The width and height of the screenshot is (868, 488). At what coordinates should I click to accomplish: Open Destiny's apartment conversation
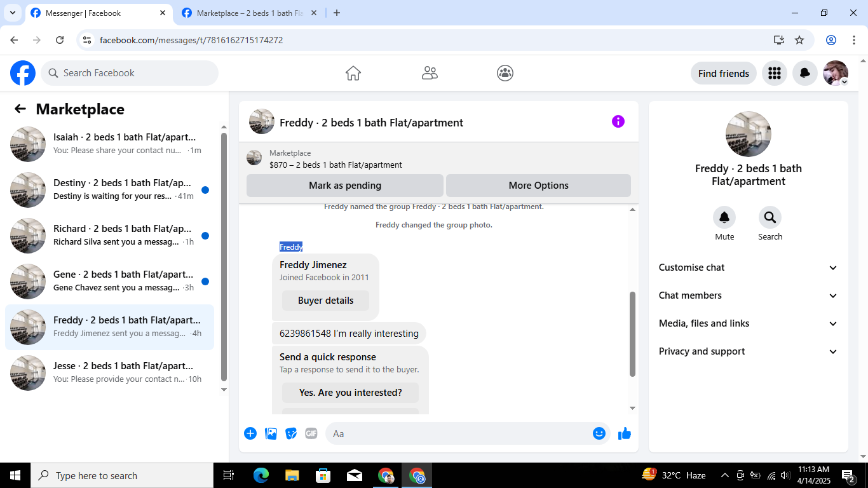tap(109, 190)
